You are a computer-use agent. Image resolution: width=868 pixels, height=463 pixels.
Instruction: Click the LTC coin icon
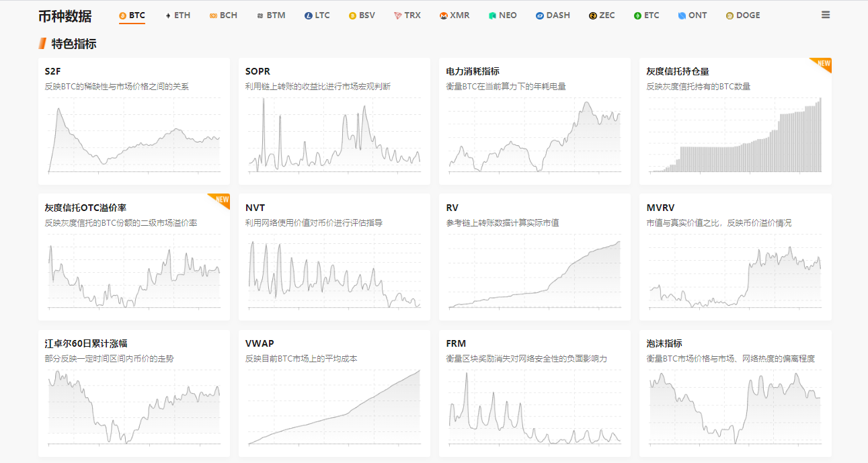tap(307, 15)
